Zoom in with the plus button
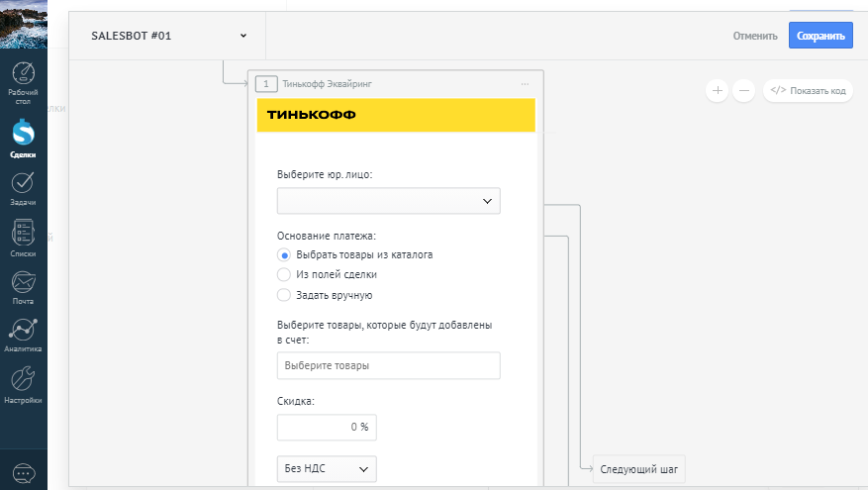This screenshot has width=868, height=490. (x=717, y=90)
